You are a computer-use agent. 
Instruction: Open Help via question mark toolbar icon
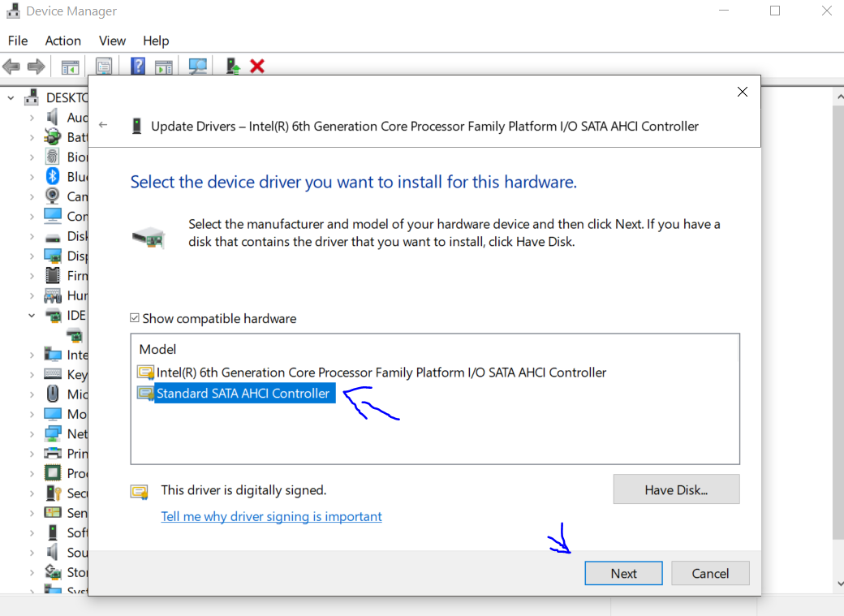click(138, 67)
